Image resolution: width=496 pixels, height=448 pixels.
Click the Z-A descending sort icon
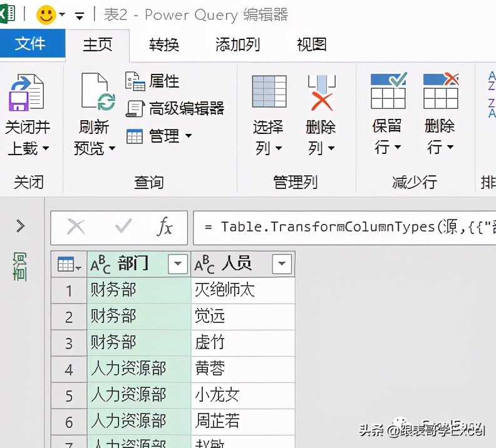(492, 108)
